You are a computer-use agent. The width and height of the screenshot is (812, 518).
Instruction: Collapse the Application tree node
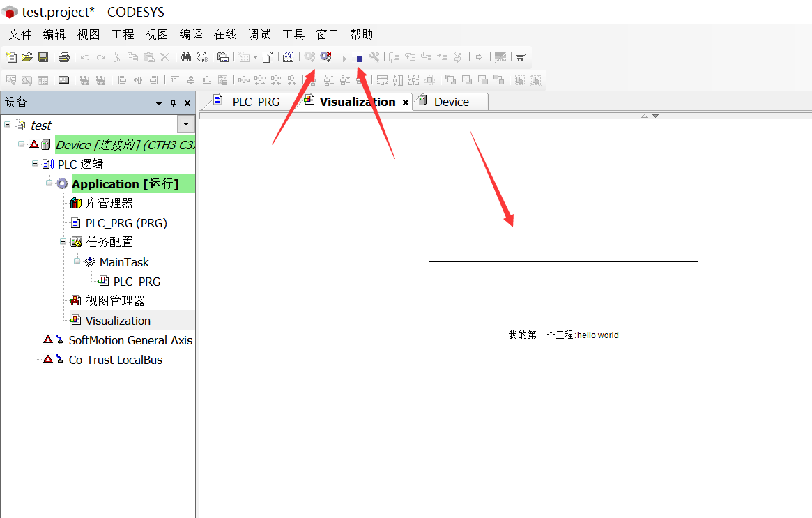(x=47, y=183)
